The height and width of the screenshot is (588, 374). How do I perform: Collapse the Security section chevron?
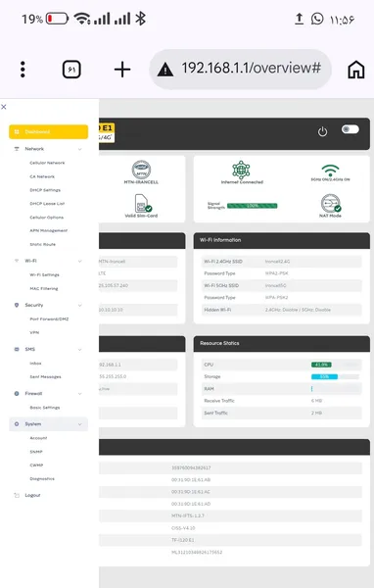[80, 305]
